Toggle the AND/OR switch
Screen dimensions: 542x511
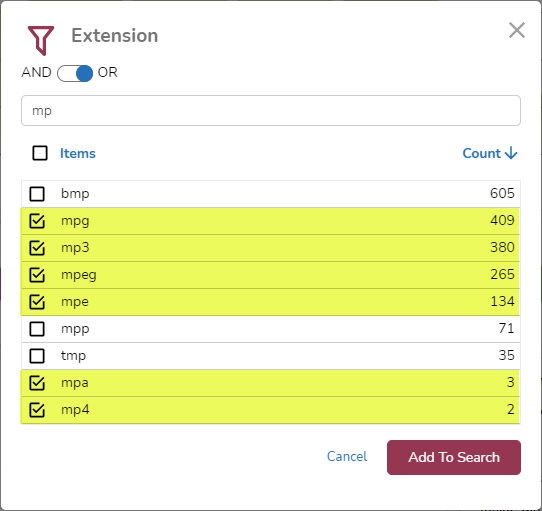pos(75,73)
